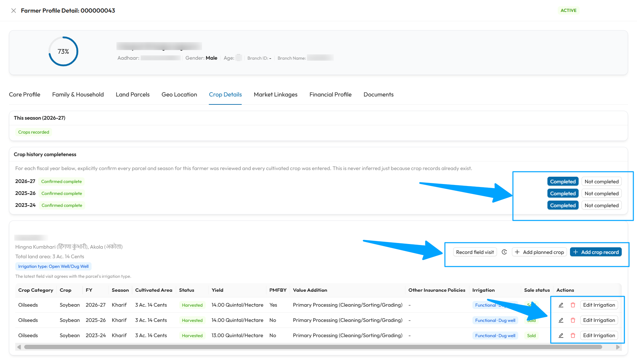Click the Crops recorded status tag
This screenshot has width=637, height=364.
coord(34,132)
